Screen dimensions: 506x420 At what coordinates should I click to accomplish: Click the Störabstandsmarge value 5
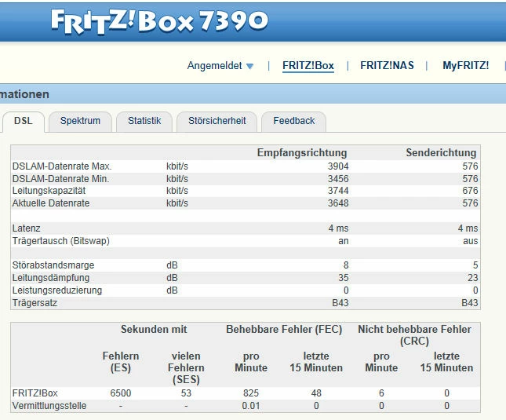click(x=475, y=265)
